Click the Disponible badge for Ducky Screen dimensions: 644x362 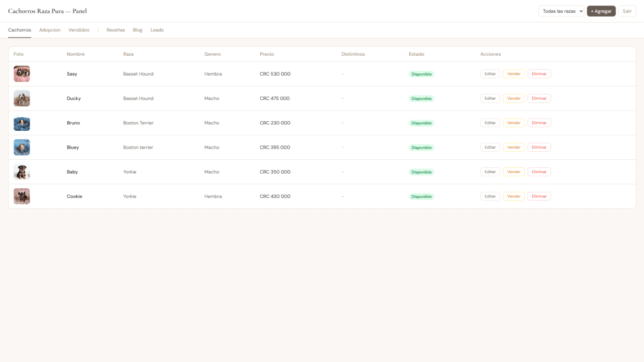[421, 99]
